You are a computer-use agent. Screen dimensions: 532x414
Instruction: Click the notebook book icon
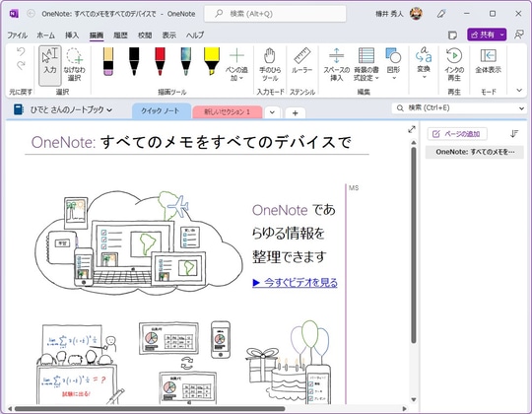(19, 109)
